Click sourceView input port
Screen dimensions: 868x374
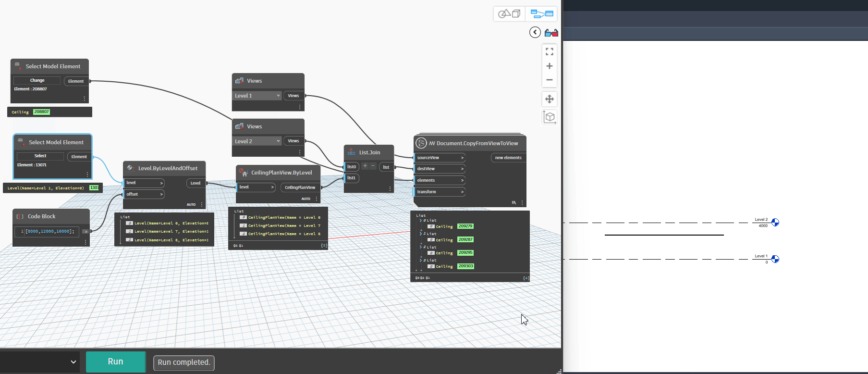click(440, 158)
